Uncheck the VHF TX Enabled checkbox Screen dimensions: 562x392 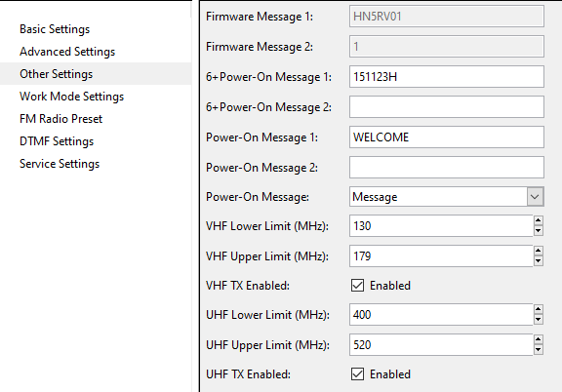click(357, 286)
